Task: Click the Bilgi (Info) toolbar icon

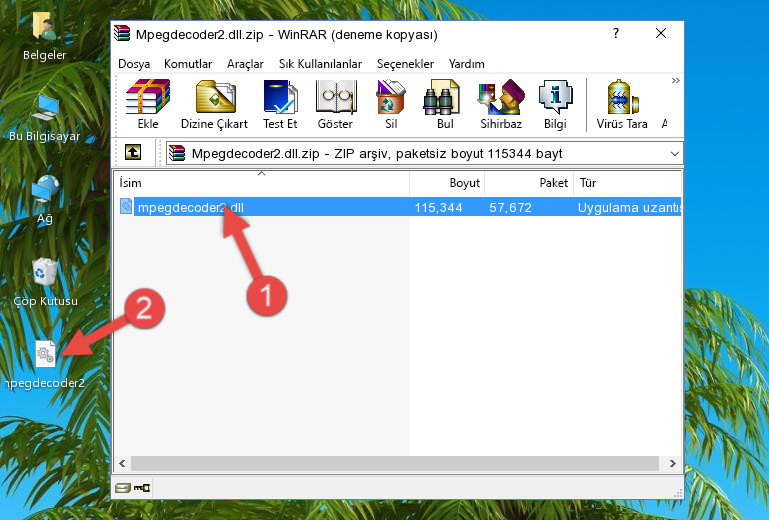Action: (555, 104)
